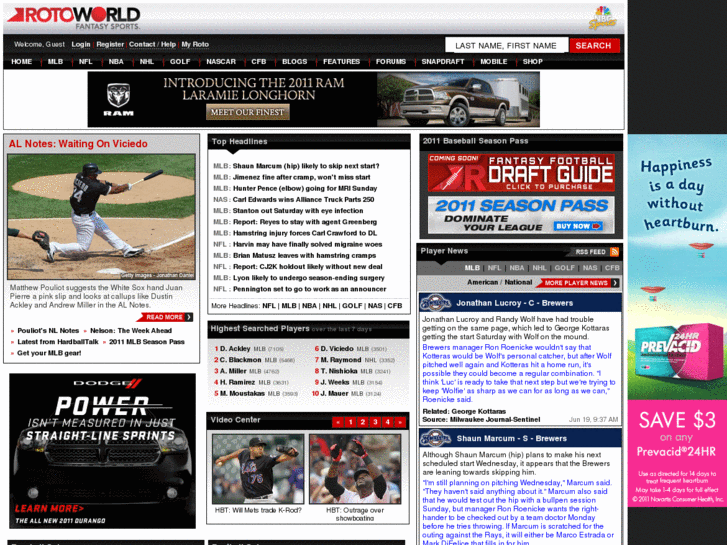Select NBA tab in Player News
This screenshot has width=727, height=545.
517,268
